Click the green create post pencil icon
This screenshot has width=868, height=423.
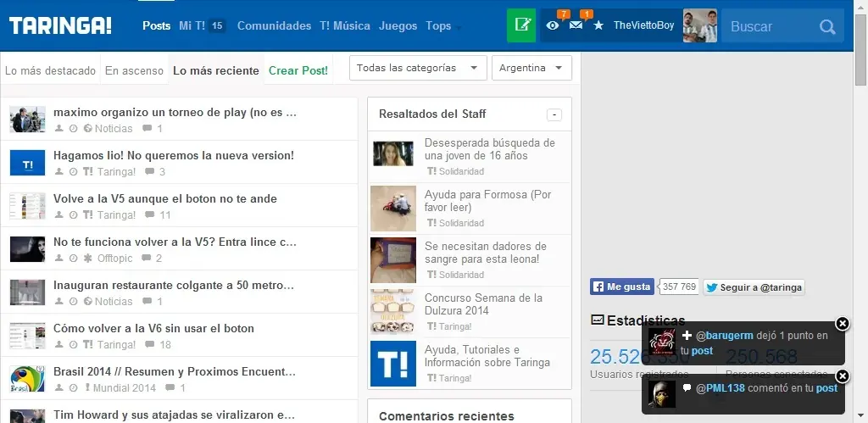pyautogui.click(x=521, y=25)
